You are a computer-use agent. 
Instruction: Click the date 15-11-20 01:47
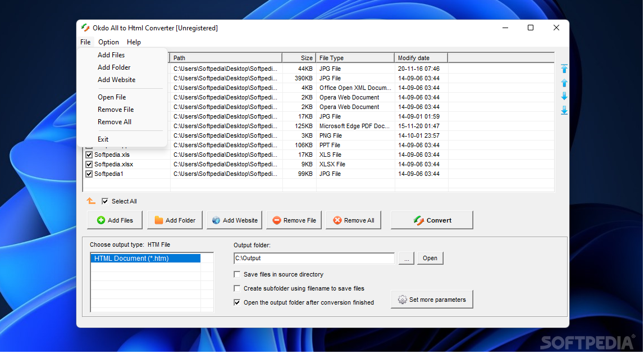418,126
